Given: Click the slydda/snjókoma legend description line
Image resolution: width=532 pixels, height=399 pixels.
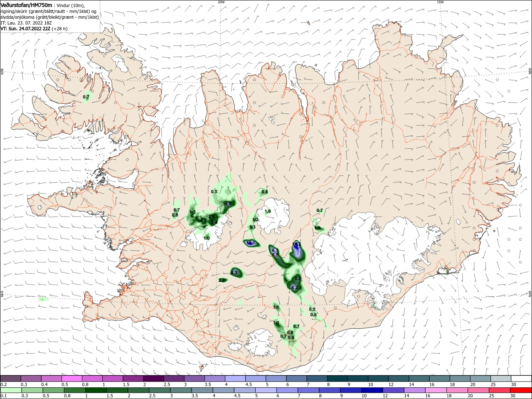Looking at the screenshot, I should tap(49, 17).
